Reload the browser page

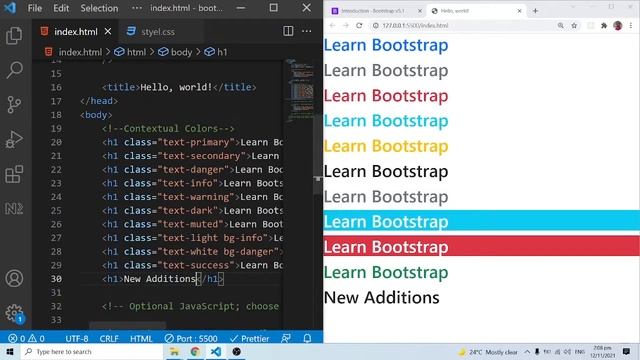click(359, 25)
